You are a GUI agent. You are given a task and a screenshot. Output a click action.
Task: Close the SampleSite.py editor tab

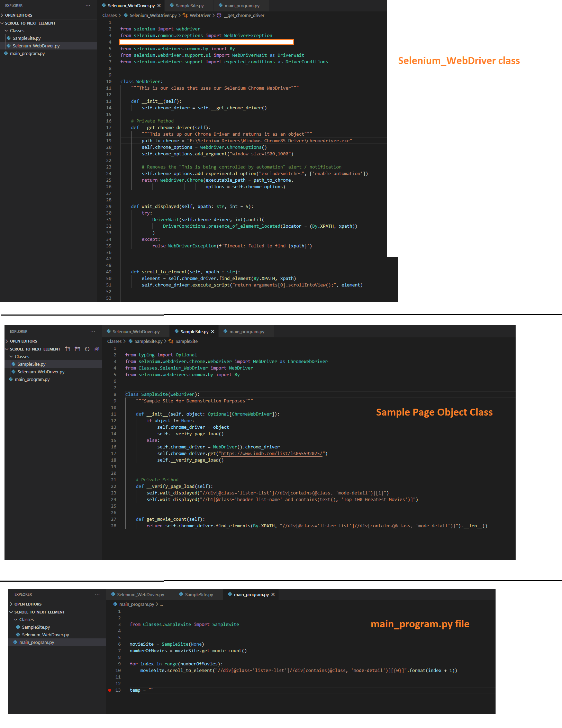213,331
